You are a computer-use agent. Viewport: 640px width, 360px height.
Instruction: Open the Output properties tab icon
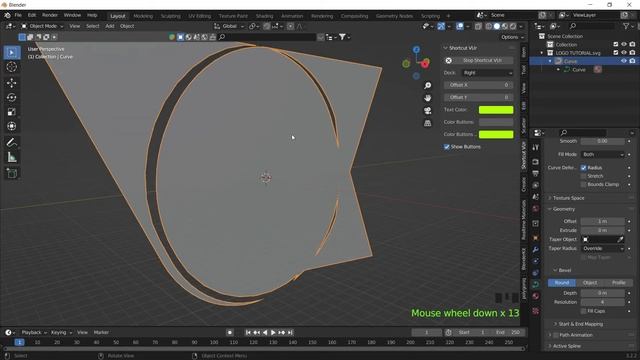coord(536,174)
